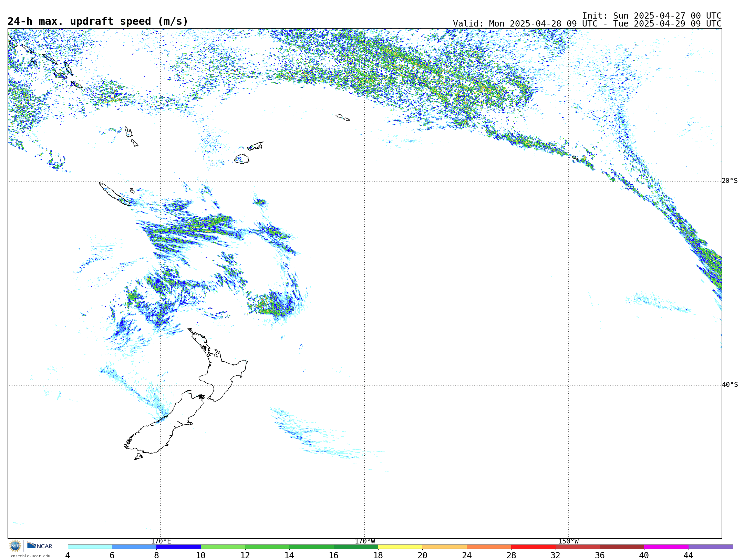744x560 pixels.
Task: Pick the muted red 32–36 m/s swatch
Action: pos(578,547)
